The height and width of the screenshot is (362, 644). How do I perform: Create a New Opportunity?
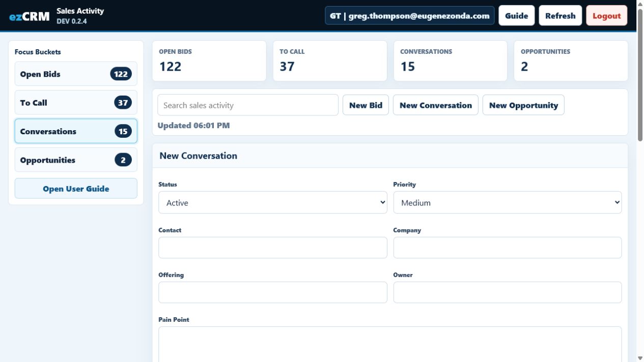(523, 105)
